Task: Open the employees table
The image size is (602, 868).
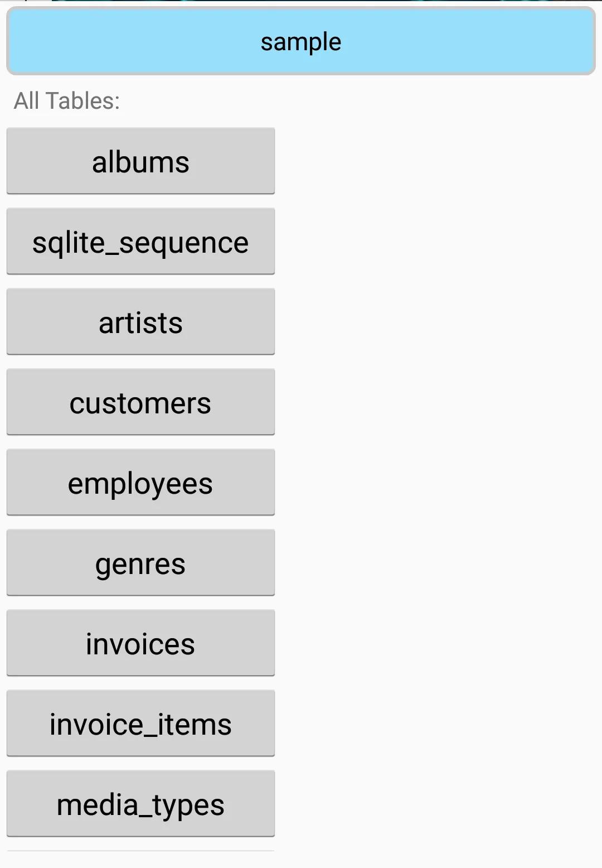Action: tap(140, 483)
